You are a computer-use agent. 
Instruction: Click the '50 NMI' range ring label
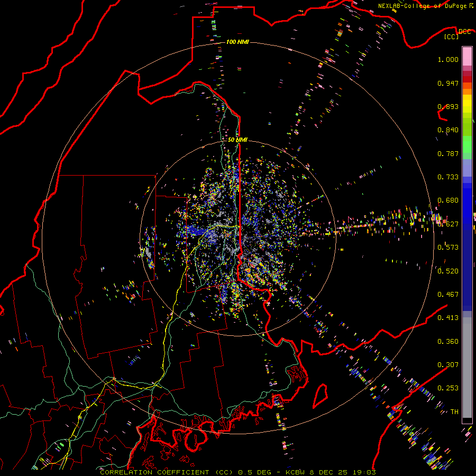(x=237, y=140)
